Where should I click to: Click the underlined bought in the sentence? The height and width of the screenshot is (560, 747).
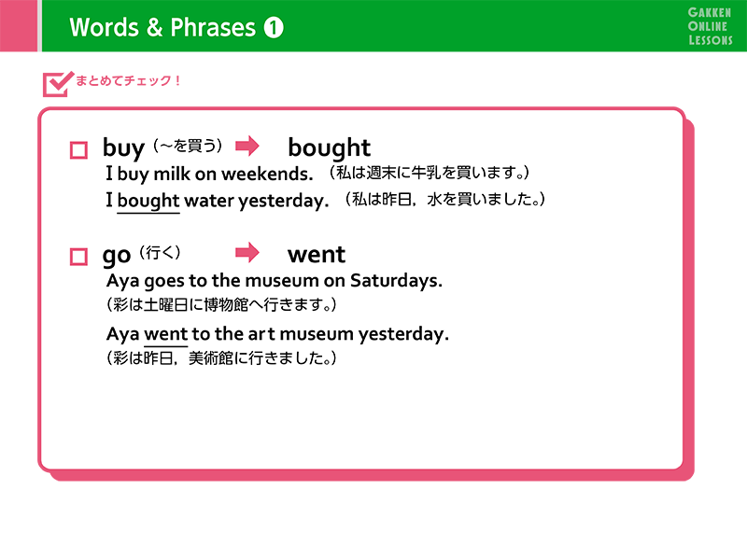coord(148,201)
